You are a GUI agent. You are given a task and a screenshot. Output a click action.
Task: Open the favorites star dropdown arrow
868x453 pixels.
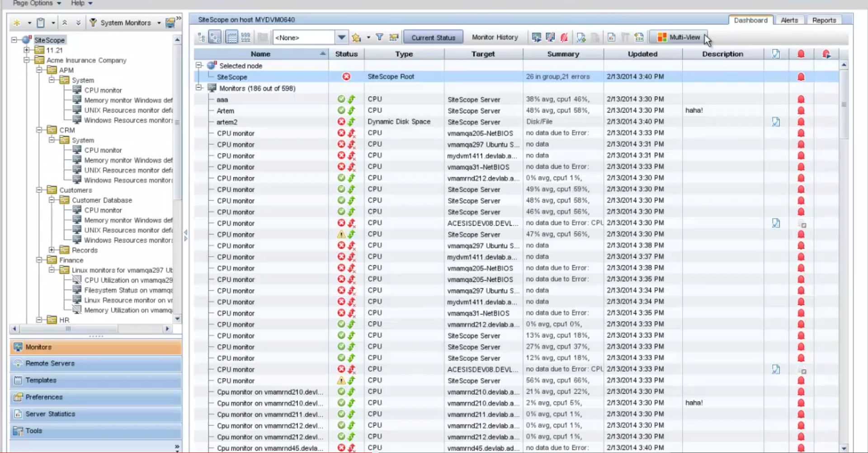pyautogui.click(x=368, y=37)
